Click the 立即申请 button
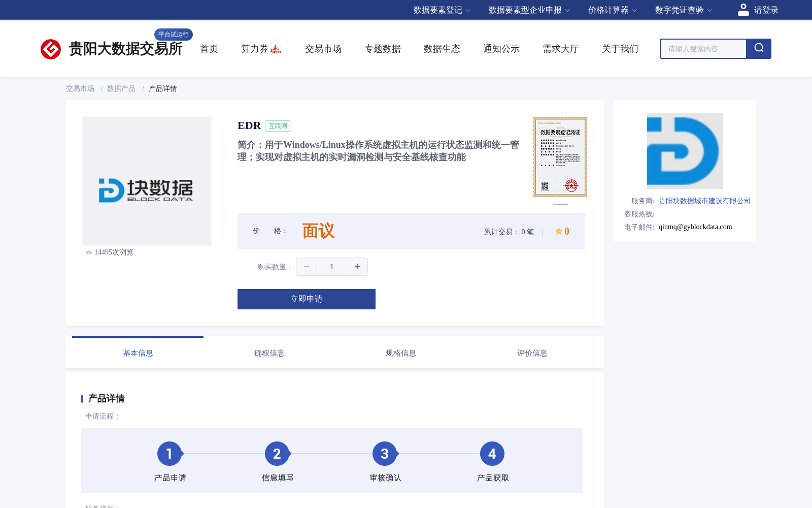The height and width of the screenshot is (508, 812). (307, 299)
